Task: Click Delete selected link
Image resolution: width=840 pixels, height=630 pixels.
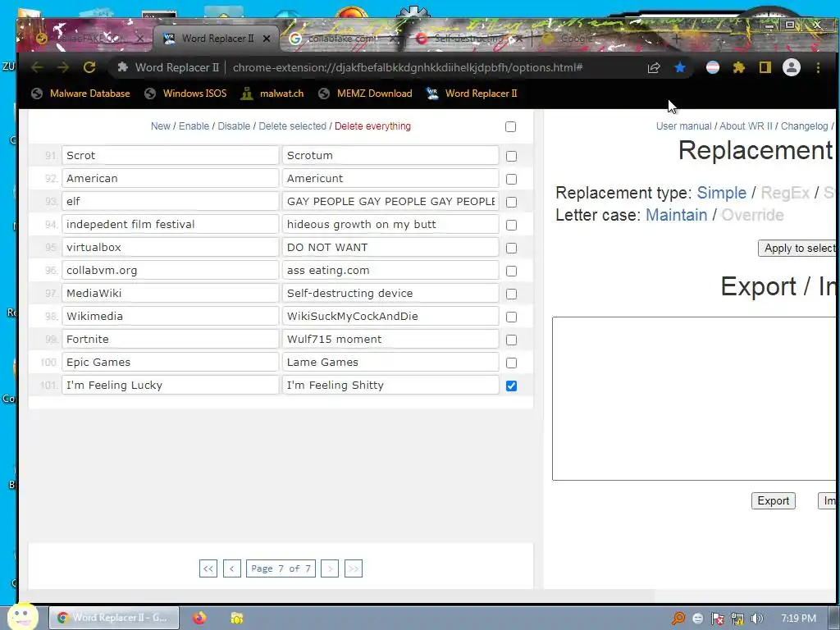Action: (x=293, y=126)
